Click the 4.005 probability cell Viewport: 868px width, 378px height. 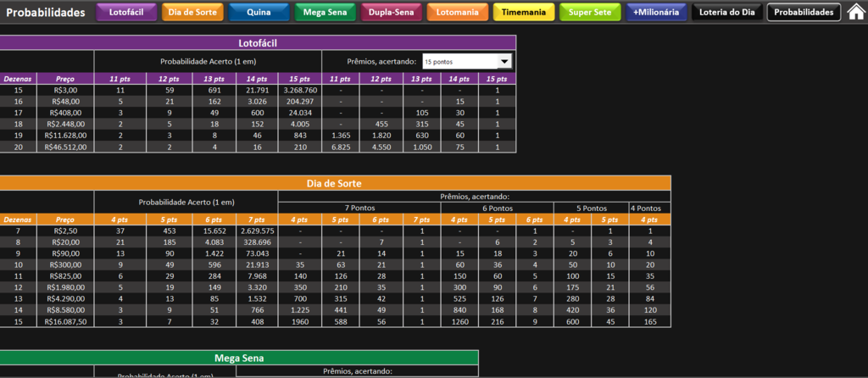[299, 124]
